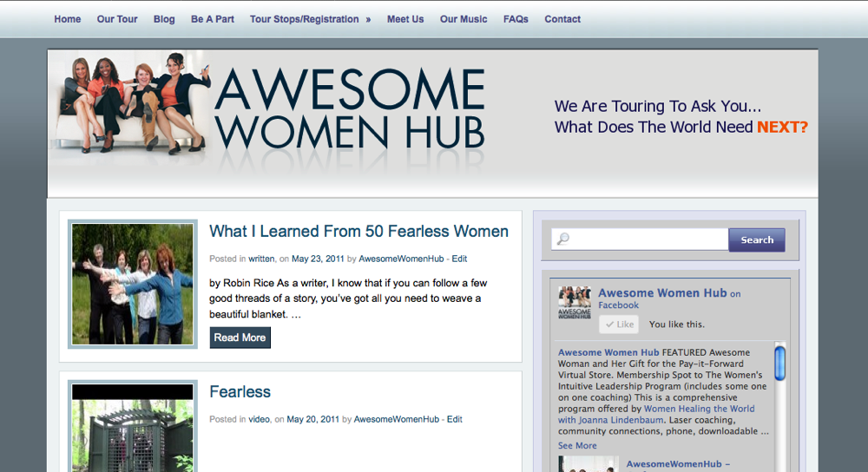The width and height of the screenshot is (868, 472).
Task: Open the 50 Fearless Women post thumbnail
Action: [132, 284]
